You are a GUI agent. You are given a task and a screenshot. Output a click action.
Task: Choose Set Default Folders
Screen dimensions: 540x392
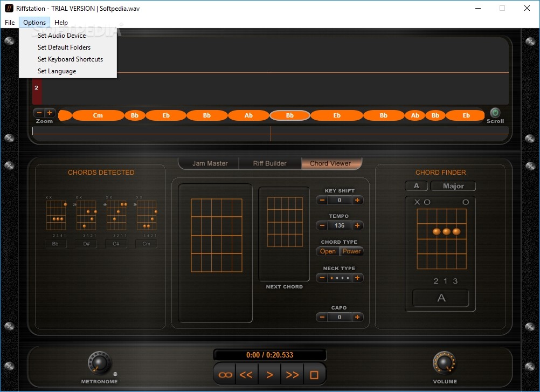click(x=68, y=47)
